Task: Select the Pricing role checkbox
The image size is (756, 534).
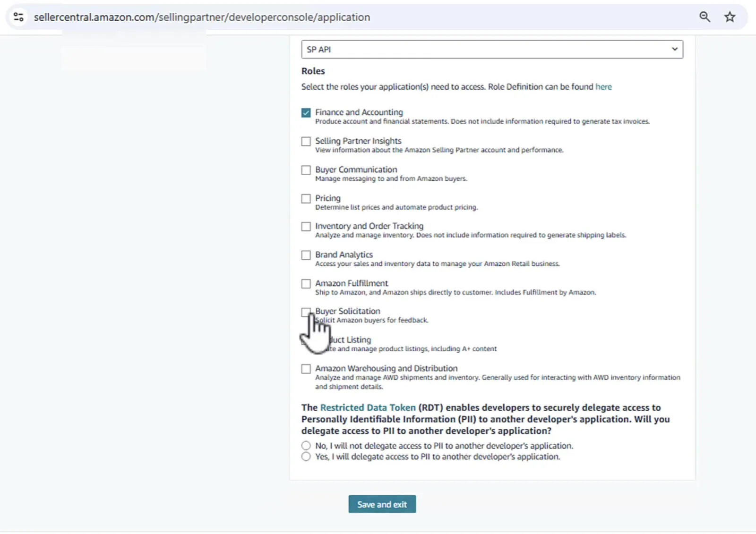Action: click(306, 198)
